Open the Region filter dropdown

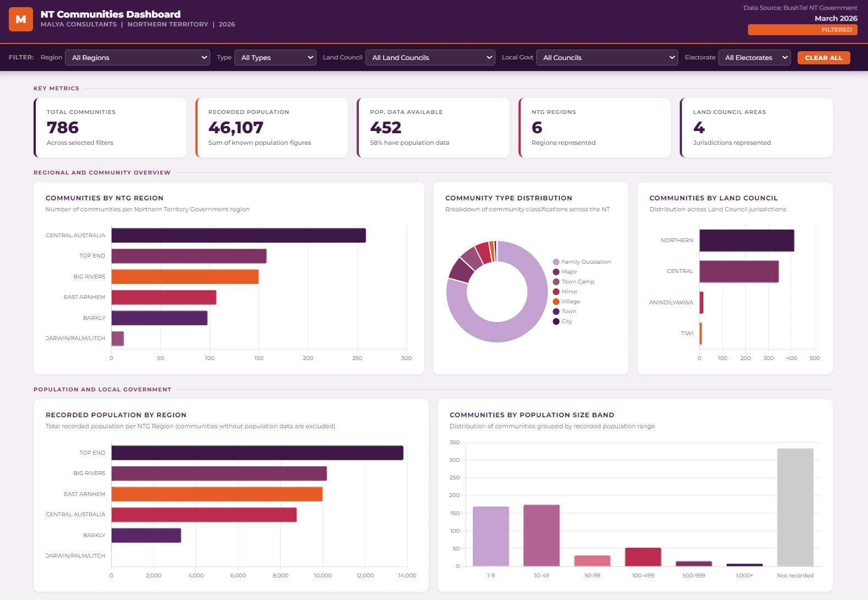[138, 57]
